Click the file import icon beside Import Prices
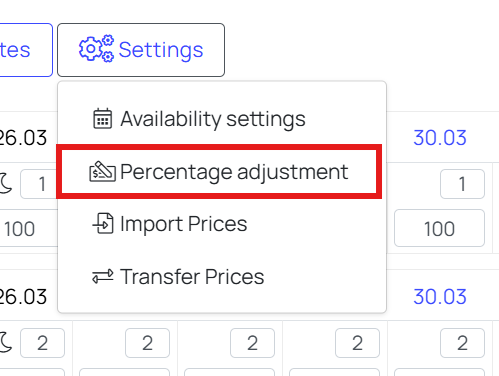The image size is (499, 376). (103, 223)
